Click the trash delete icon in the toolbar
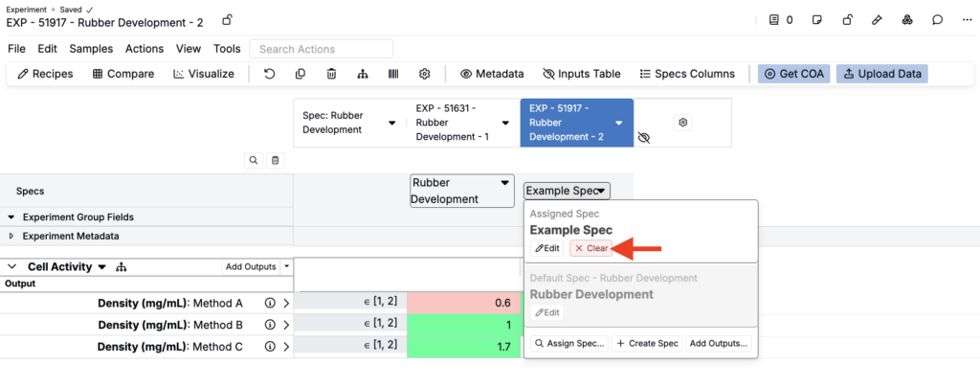This screenshot has width=980, height=387. click(331, 74)
